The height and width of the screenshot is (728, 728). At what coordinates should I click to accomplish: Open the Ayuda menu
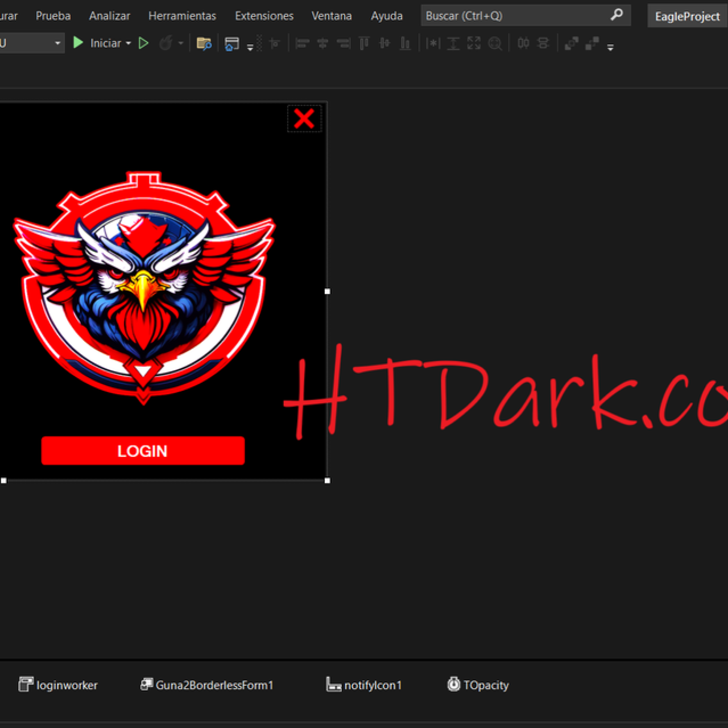[387, 16]
